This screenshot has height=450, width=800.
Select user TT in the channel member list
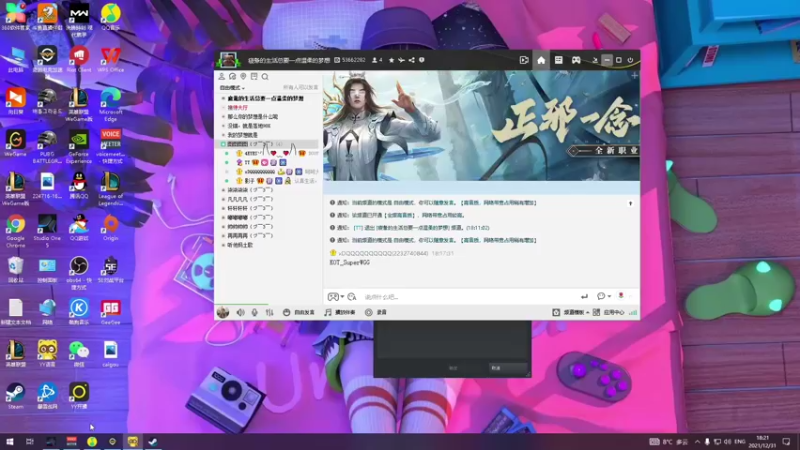click(x=247, y=162)
